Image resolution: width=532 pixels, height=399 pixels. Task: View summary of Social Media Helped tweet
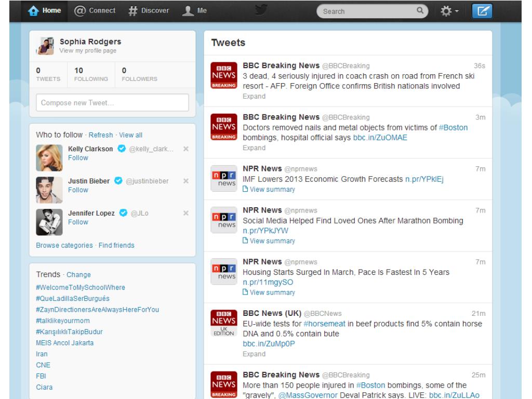tap(269, 241)
